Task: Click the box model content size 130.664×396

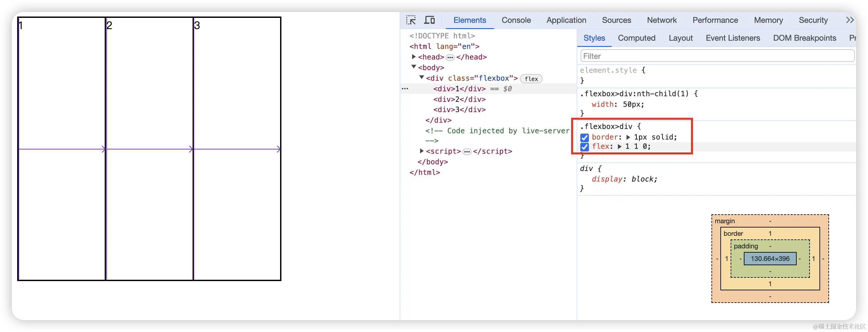Action: point(770,259)
